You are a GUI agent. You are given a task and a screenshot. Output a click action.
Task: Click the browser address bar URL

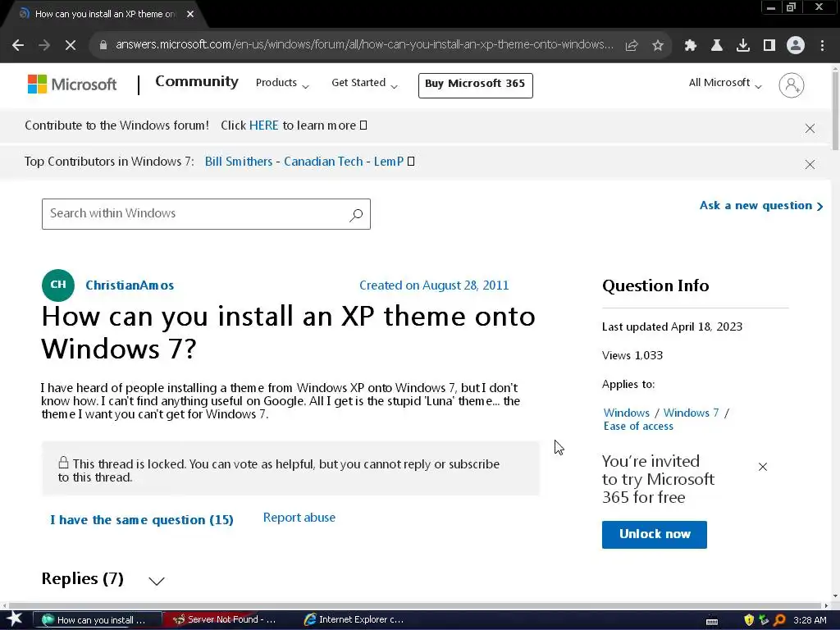coord(364,45)
